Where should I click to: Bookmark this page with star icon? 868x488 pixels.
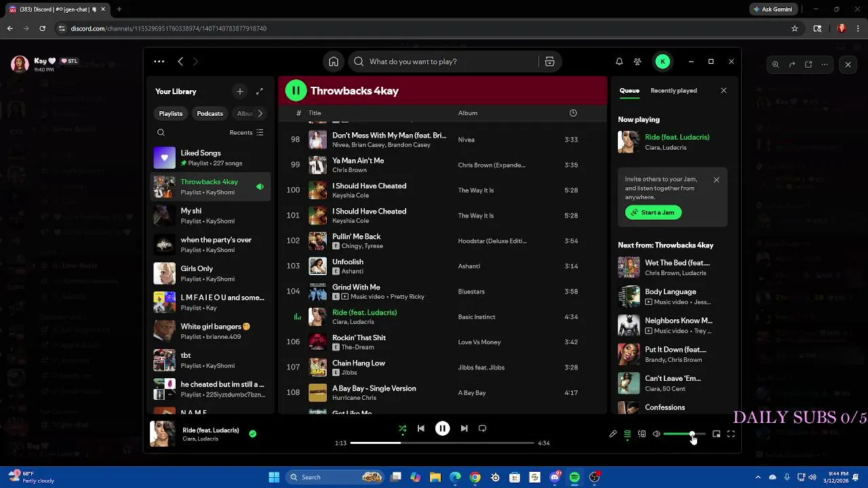tap(795, 28)
